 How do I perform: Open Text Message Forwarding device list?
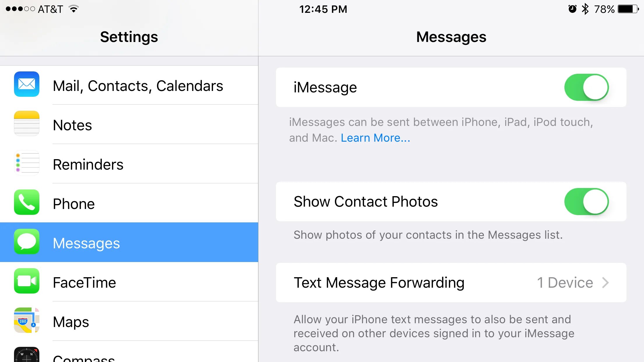(451, 282)
